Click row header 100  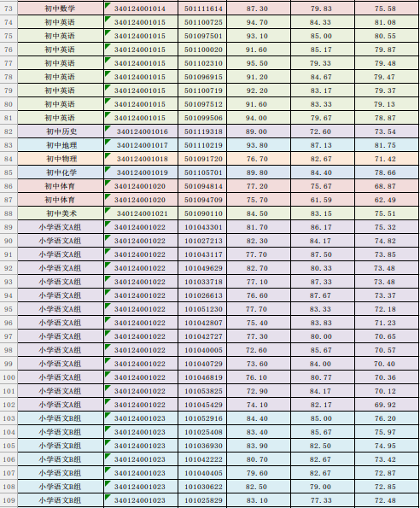click(9, 377)
